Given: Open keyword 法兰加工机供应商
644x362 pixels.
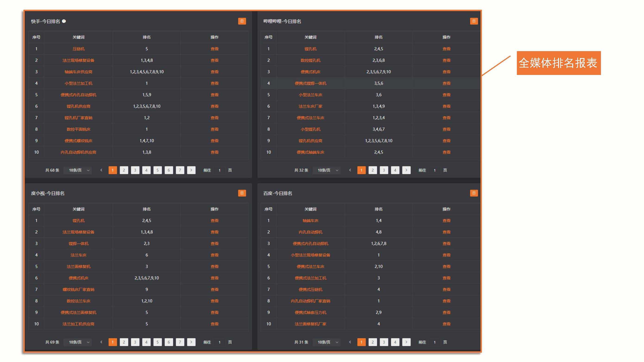Looking at the screenshot, I should tap(79, 324).
